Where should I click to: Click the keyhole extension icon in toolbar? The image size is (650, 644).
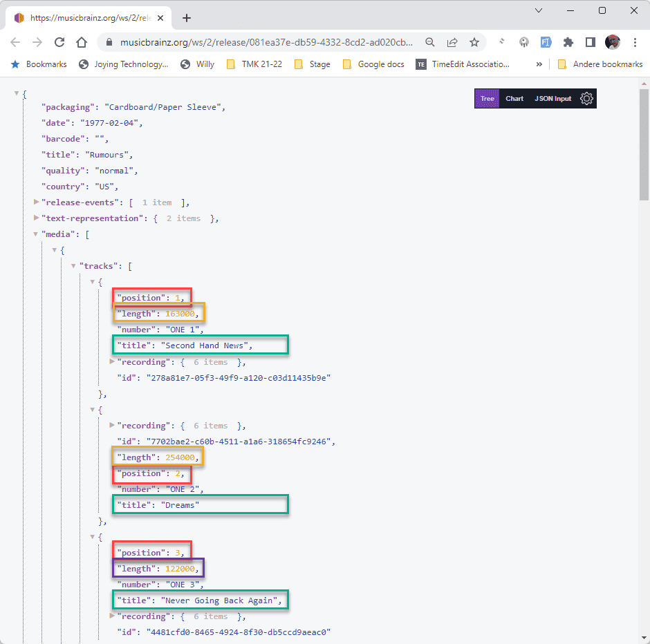coord(524,42)
